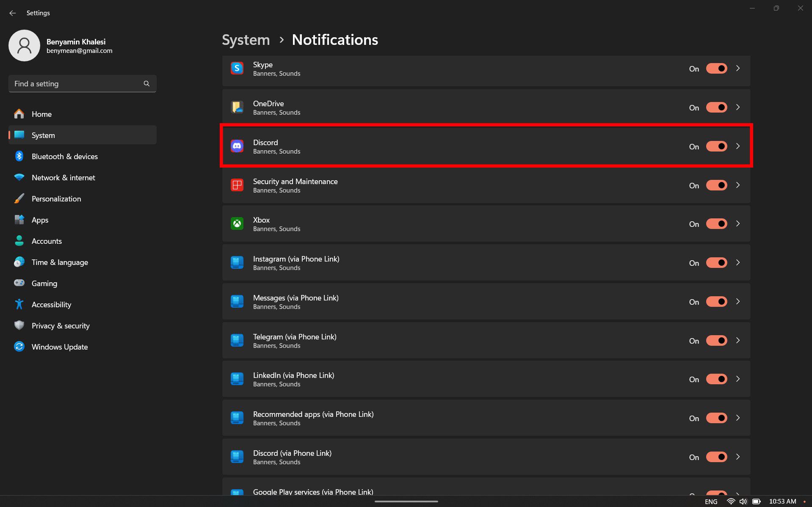Screen dimensions: 812x507
Task: Select Apps in the sidebar
Action: pyautogui.click(x=40, y=220)
